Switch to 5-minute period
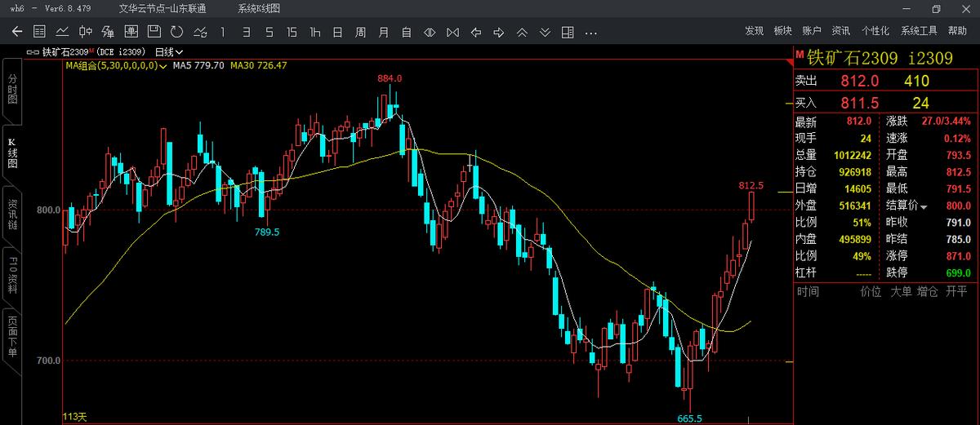The height and width of the screenshot is (425, 980). [x=269, y=32]
